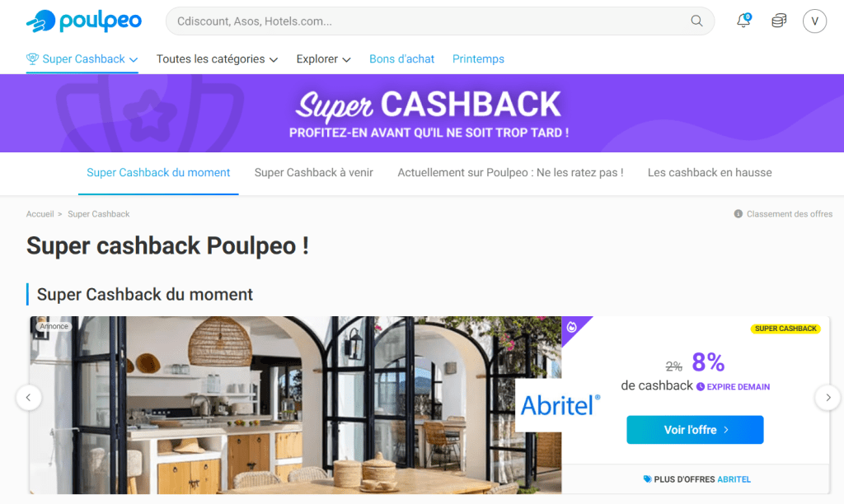Expand Toutes les catégories dropdown

[x=217, y=59]
